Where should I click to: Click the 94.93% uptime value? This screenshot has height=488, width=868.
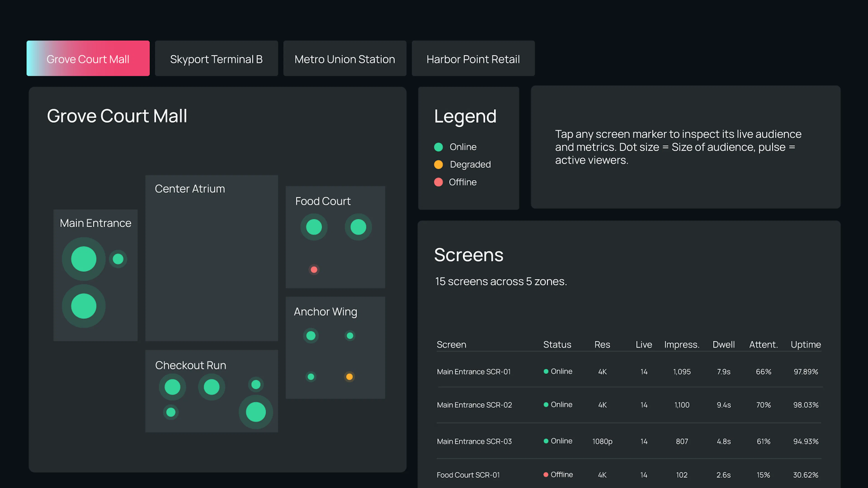click(806, 441)
